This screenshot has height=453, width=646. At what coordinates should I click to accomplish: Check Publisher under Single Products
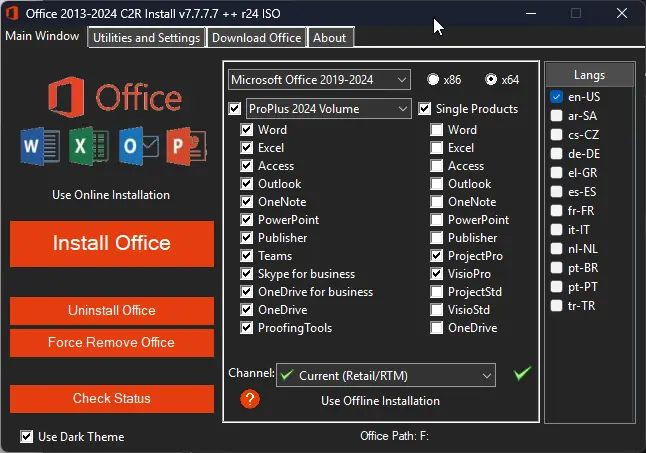click(x=436, y=238)
